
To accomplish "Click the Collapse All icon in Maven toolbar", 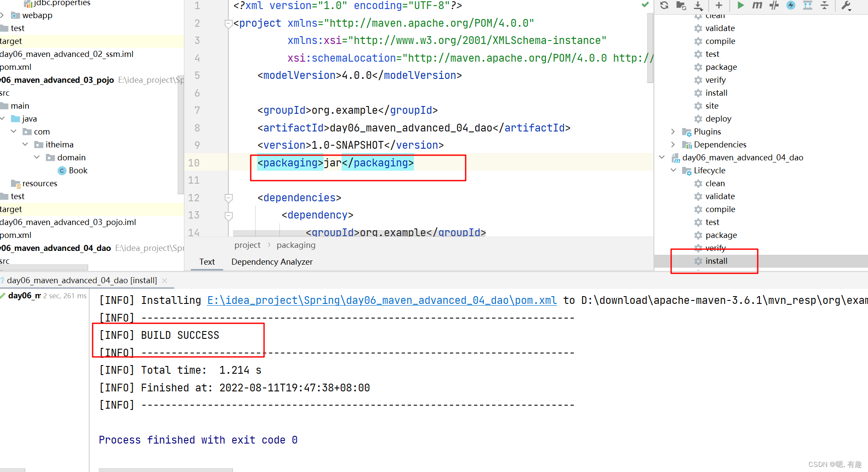I will (824, 5).
